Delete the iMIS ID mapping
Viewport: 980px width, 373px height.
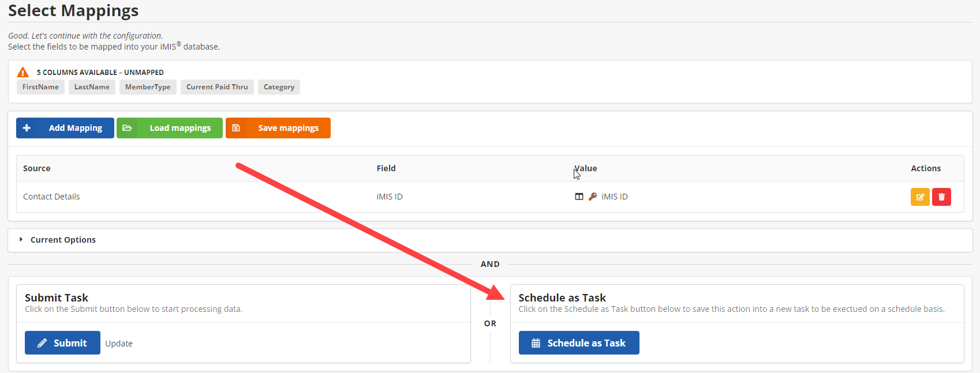click(941, 197)
